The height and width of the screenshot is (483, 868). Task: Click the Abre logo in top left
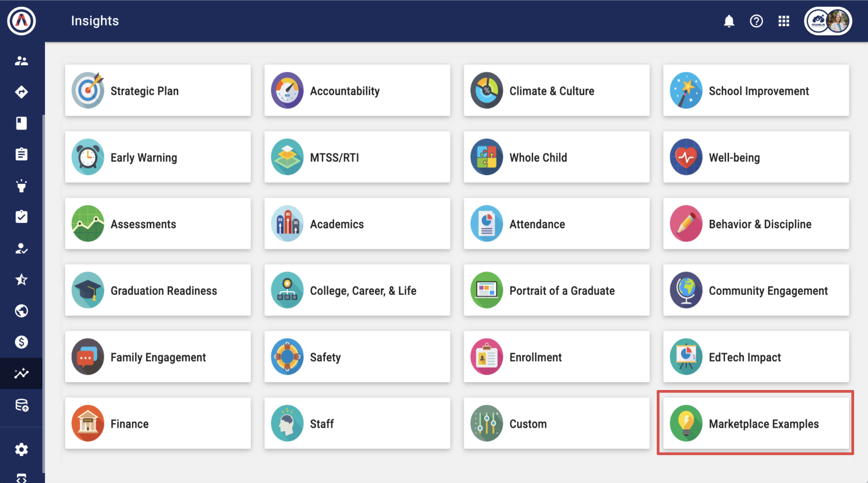pyautogui.click(x=22, y=21)
